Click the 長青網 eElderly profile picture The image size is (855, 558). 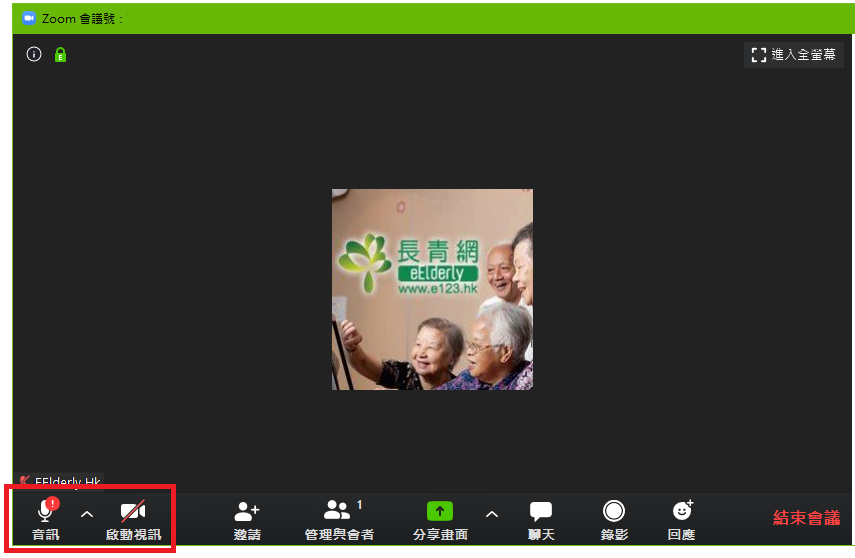click(x=432, y=289)
